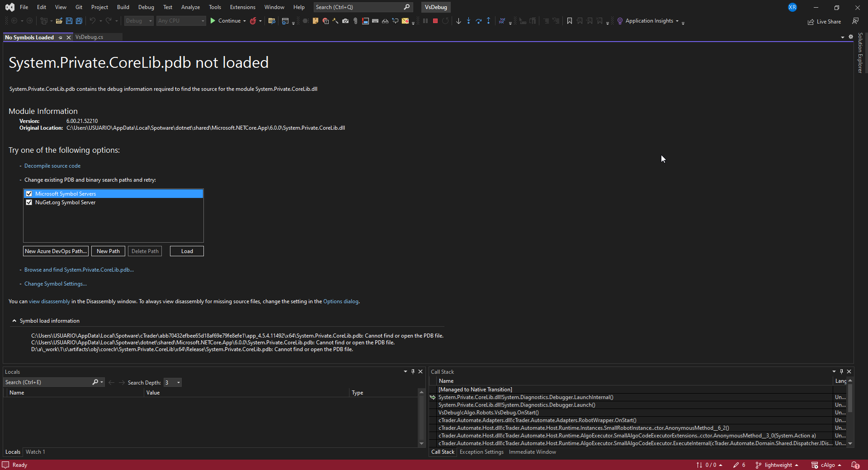
Task: Click the pencil changes count in status bar
Action: [740, 465]
